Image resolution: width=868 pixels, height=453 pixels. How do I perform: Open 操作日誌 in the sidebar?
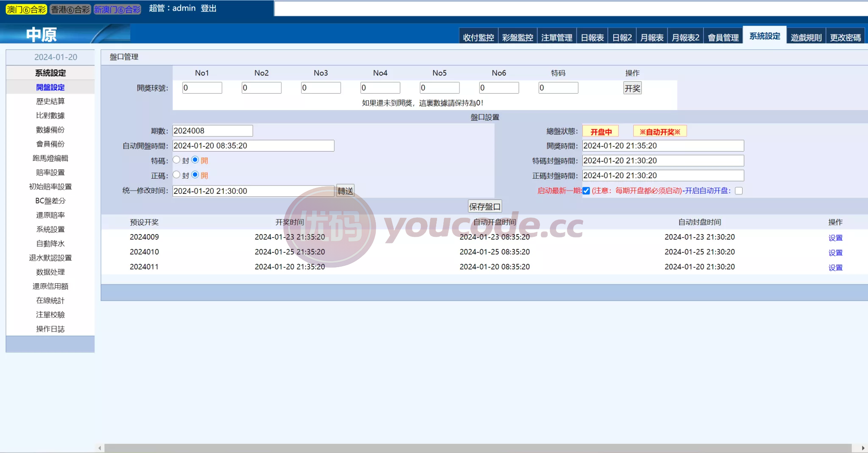(x=50, y=329)
